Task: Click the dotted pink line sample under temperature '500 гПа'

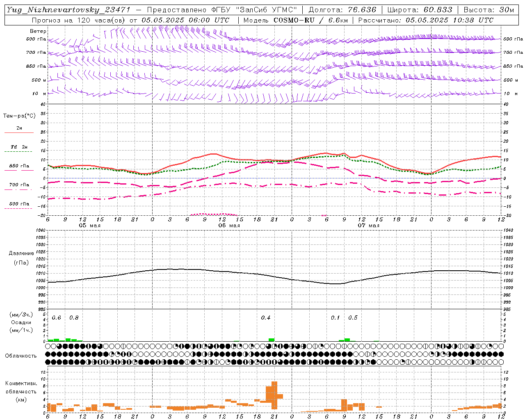Action: click(x=18, y=209)
